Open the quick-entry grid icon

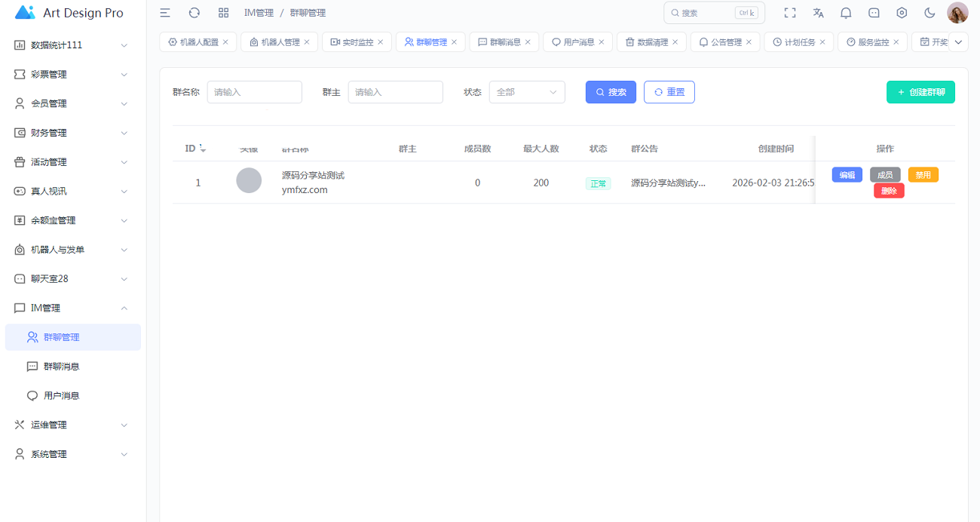(x=223, y=13)
